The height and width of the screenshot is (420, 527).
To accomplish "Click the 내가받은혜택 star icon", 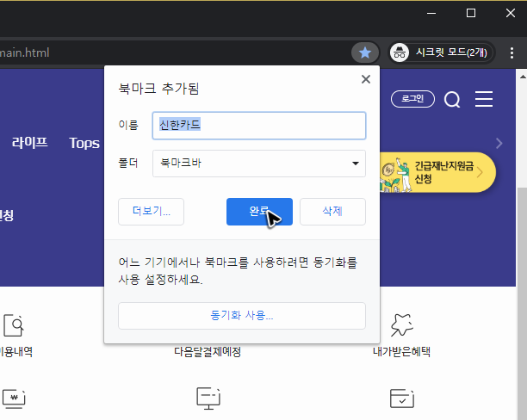I will click(x=401, y=325).
